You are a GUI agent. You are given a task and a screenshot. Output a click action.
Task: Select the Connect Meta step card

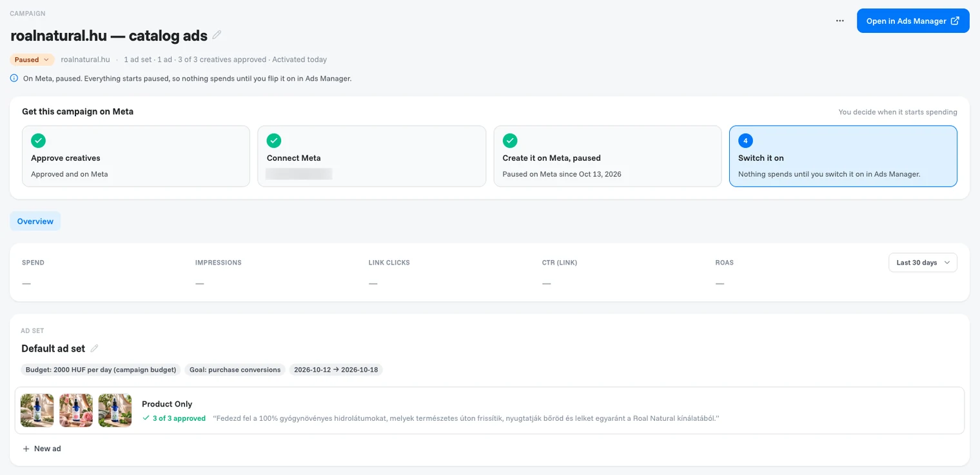(371, 156)
